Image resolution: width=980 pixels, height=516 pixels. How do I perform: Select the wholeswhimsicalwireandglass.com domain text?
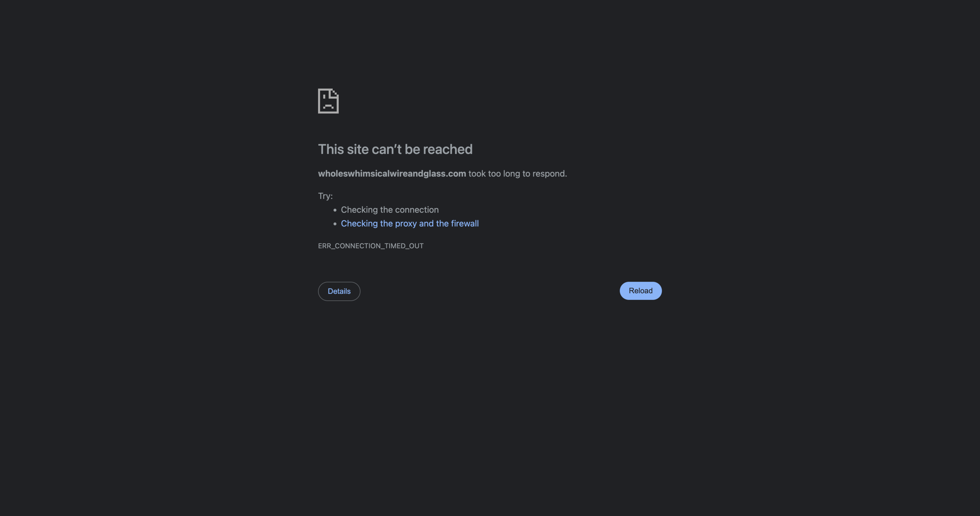[392, 174]
